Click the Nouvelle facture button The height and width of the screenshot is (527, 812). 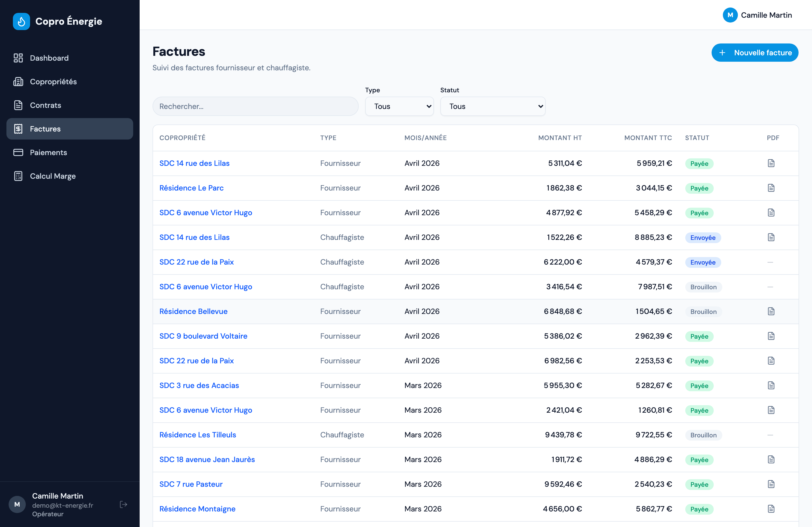pos(755,53)
